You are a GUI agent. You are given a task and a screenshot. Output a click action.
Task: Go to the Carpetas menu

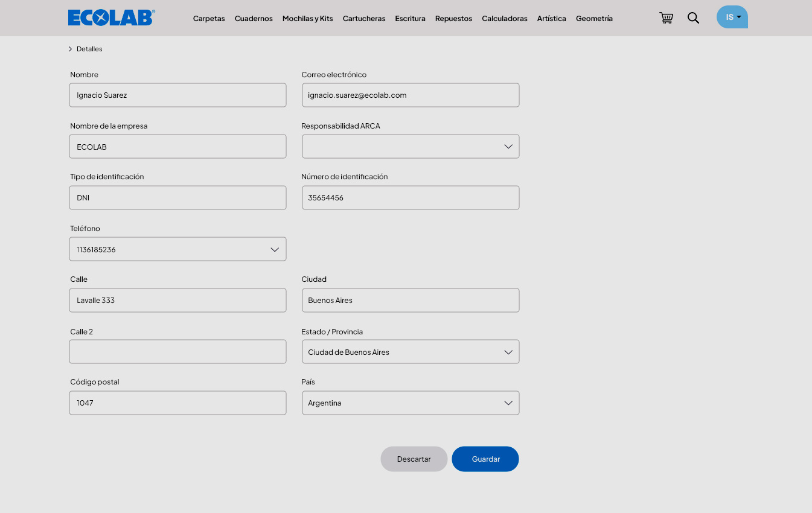click(209, 19)
